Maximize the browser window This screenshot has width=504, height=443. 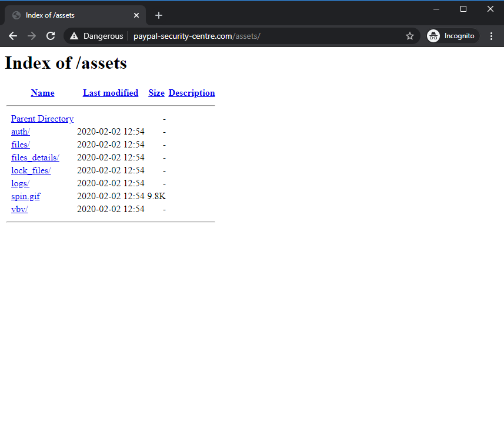tap(463, 9)
